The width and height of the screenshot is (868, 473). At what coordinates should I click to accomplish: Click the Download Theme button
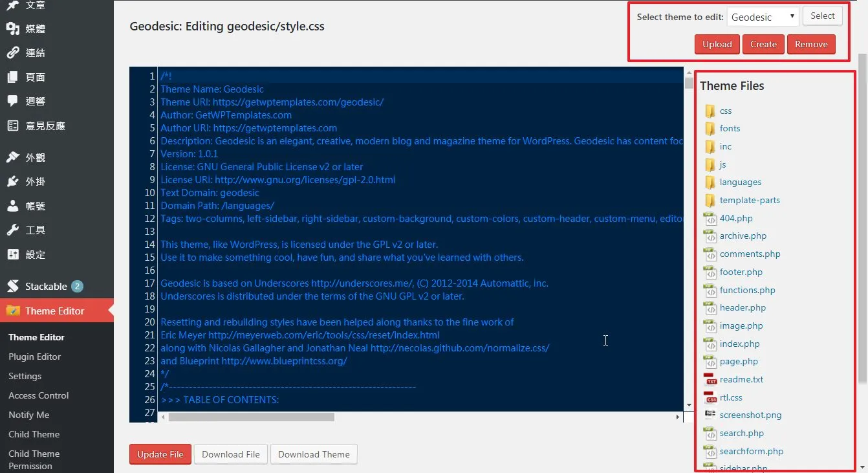[314, 454]
